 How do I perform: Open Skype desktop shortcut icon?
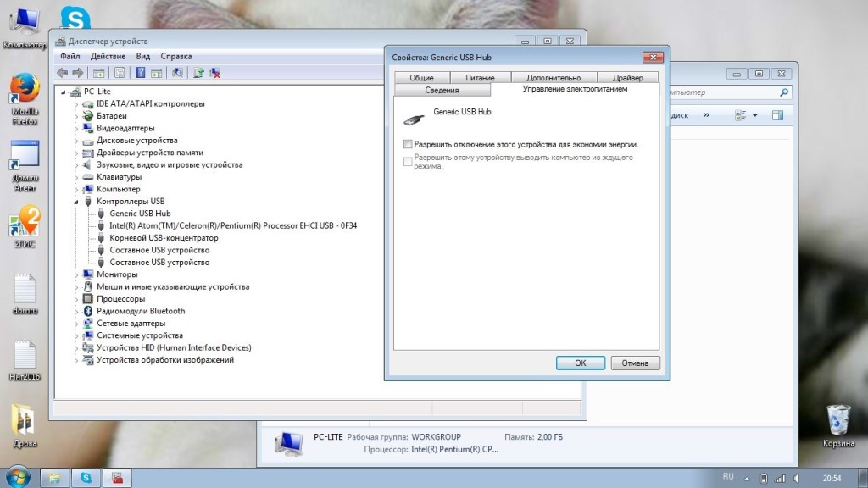coord(75,18)
